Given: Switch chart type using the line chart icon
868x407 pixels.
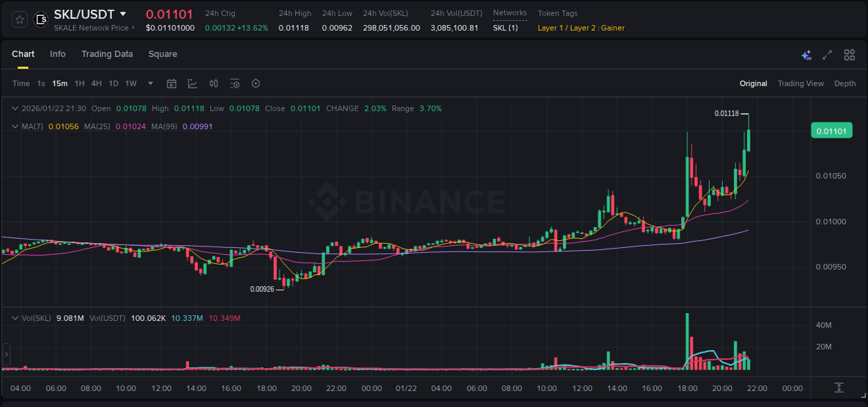Looking at the screenshot, I should [192, 83].
